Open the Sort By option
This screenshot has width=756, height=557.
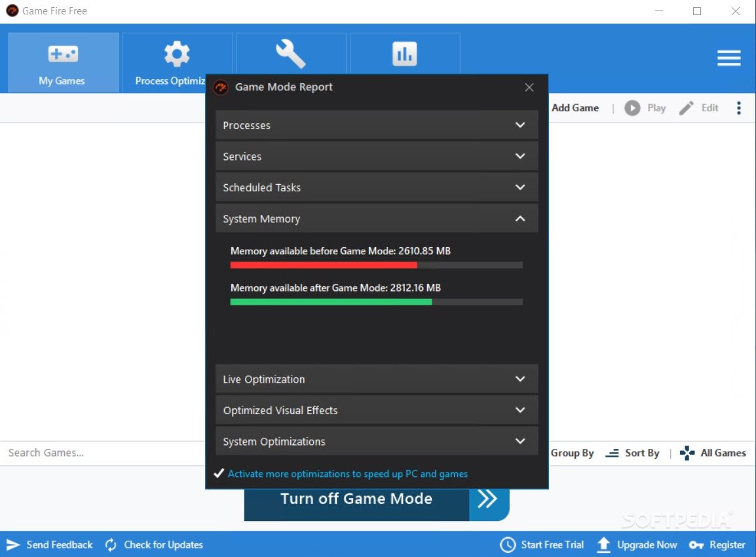pos(633,453)
